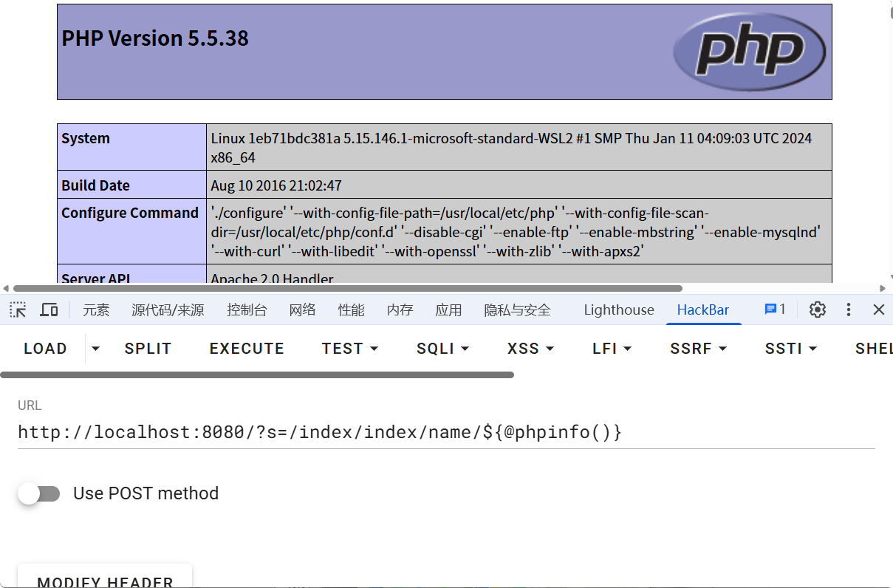Activate the inspect element picker icon
The width and height of the screenshot is (893, 588).
point(18,310)
